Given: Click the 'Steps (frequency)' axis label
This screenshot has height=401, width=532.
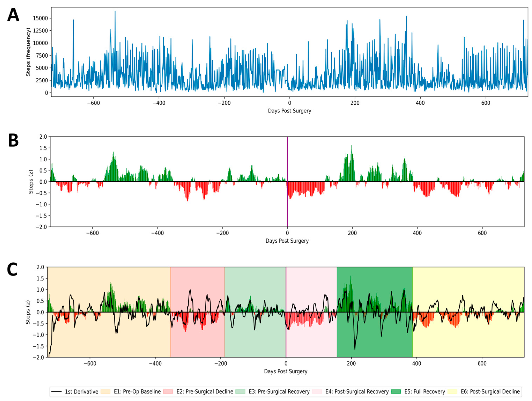Looking at the screenshot, I should click(28, 52).
